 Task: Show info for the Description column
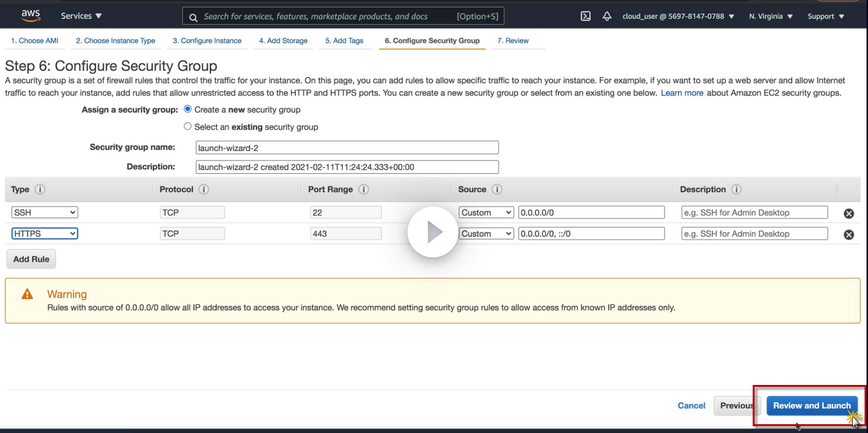coord(736,189)
